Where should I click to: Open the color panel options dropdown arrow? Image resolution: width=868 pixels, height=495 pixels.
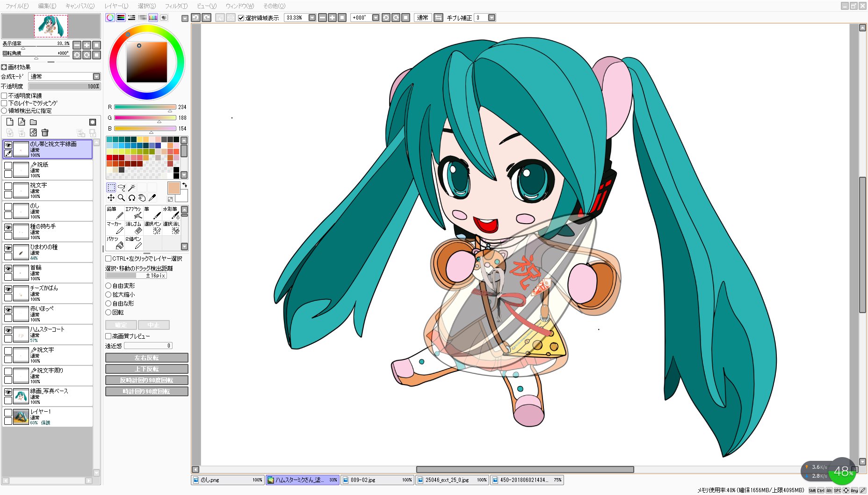(x=185, y=18)
